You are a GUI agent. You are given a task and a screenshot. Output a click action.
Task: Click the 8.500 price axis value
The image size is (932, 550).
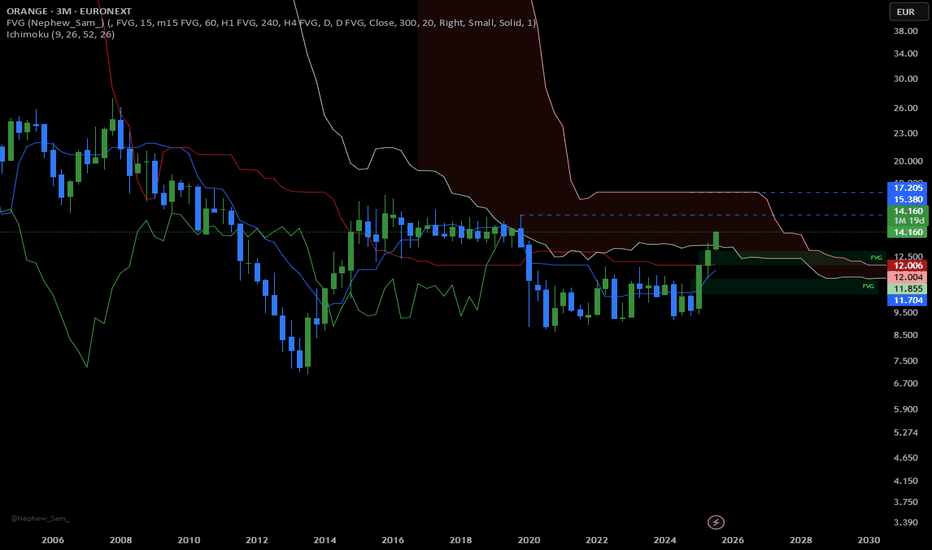pos(906,335)
